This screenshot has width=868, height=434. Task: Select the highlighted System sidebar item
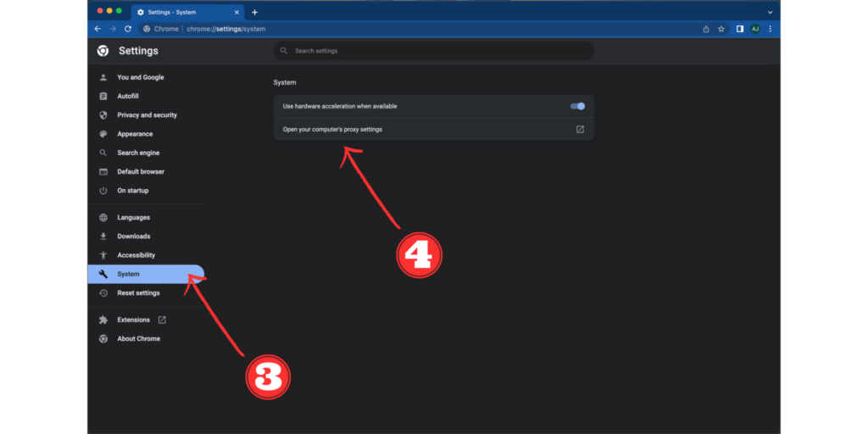[146, 274]
